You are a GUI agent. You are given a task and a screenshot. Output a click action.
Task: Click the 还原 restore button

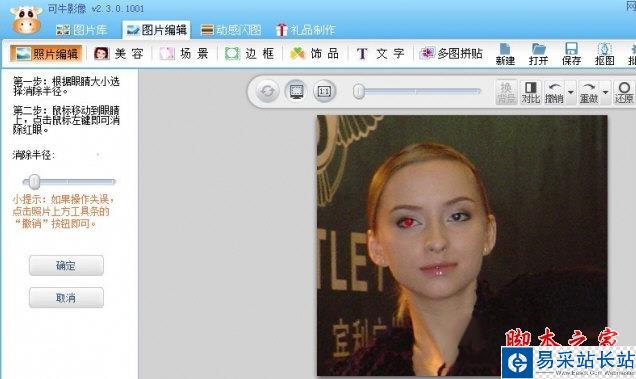(624, 92)
